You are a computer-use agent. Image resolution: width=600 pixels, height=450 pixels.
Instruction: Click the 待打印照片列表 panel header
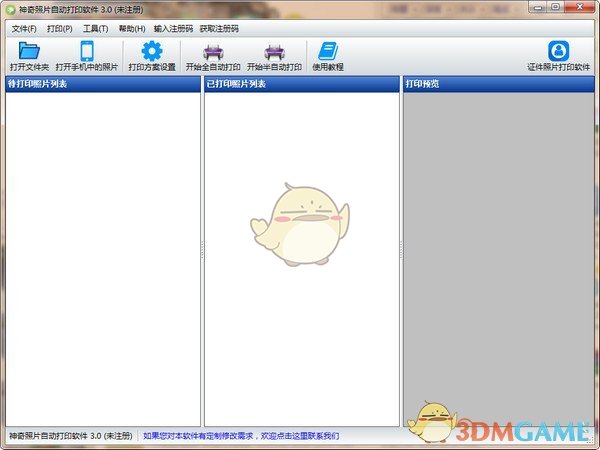click(x=103, y=84)
